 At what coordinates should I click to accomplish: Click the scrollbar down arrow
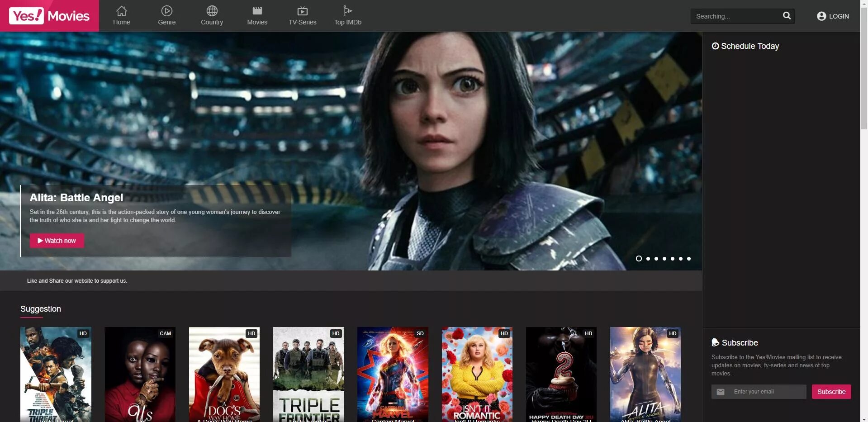(864, 418)
